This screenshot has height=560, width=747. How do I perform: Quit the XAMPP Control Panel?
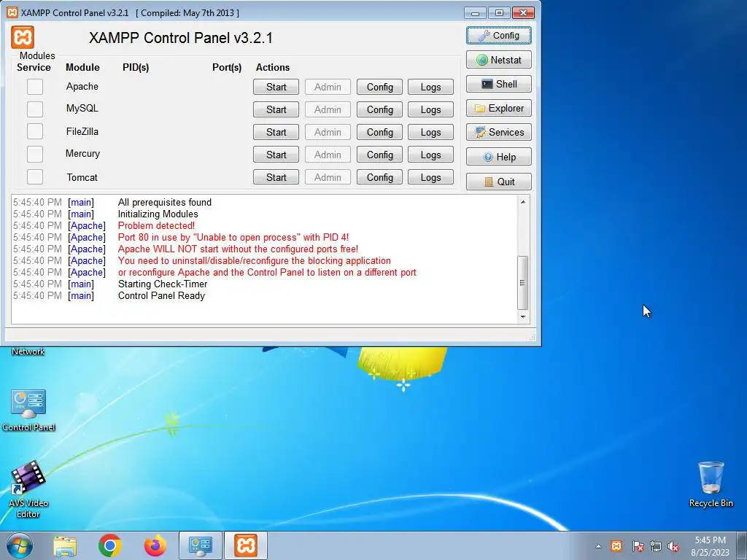click(499, 182)
